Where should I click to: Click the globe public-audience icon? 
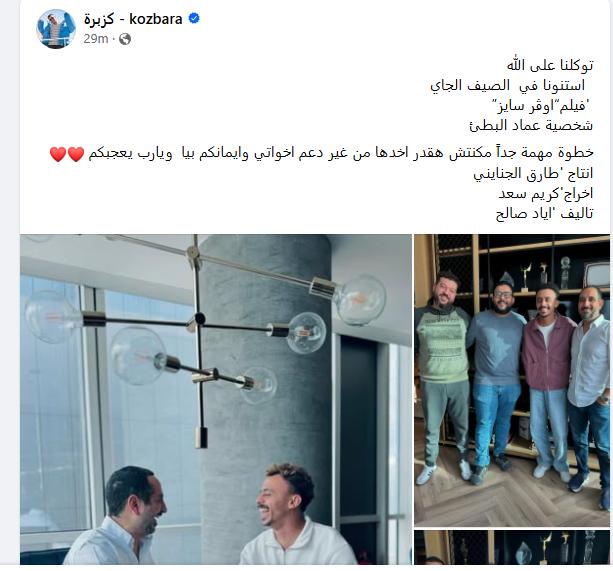(x=125, y=39)
